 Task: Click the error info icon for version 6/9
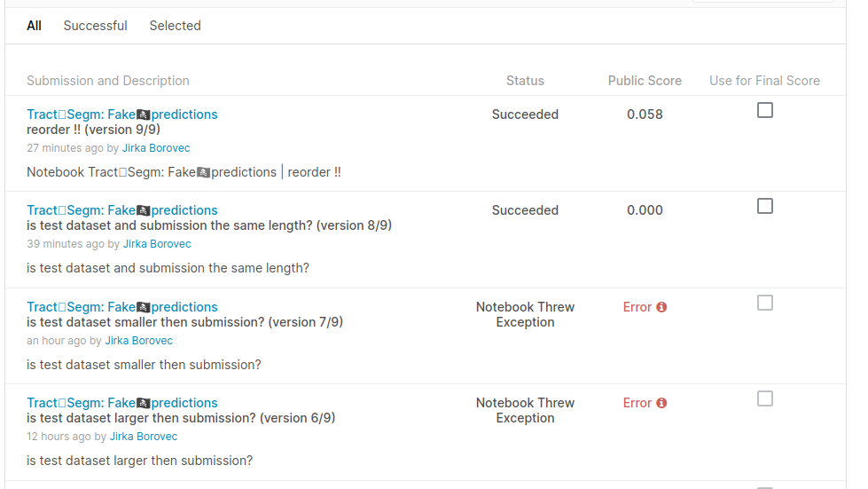661,403
